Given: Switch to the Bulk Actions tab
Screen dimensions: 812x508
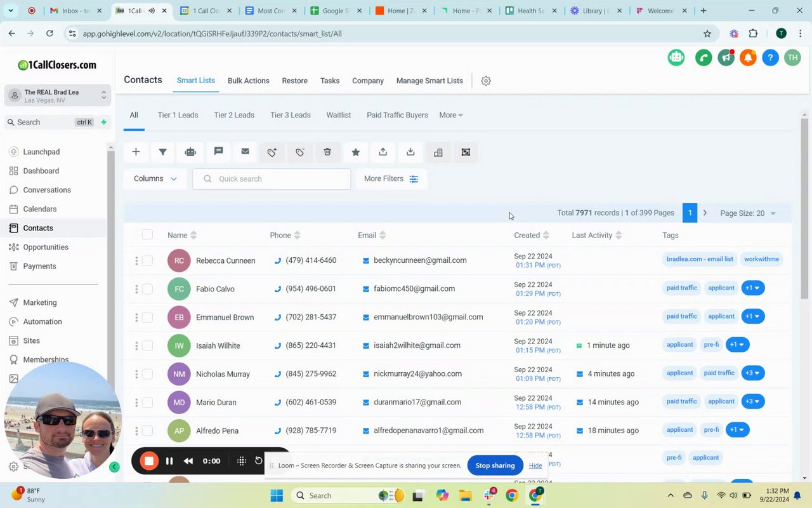Looking at the screenshot, I should point(249,81).
